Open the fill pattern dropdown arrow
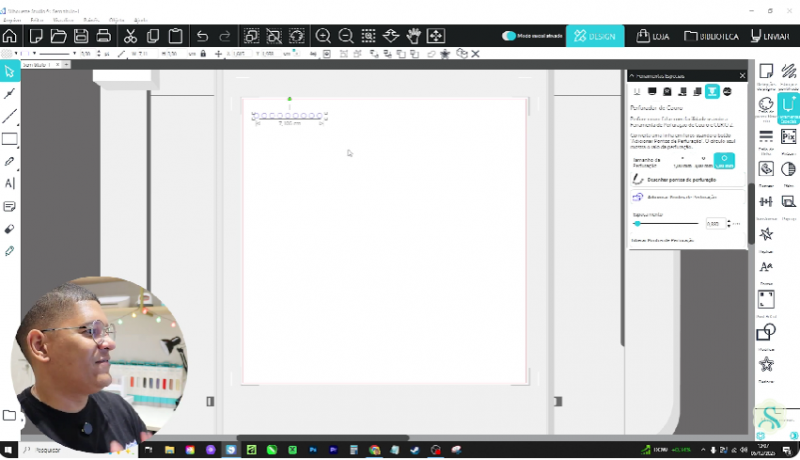 tap(16, 54)
